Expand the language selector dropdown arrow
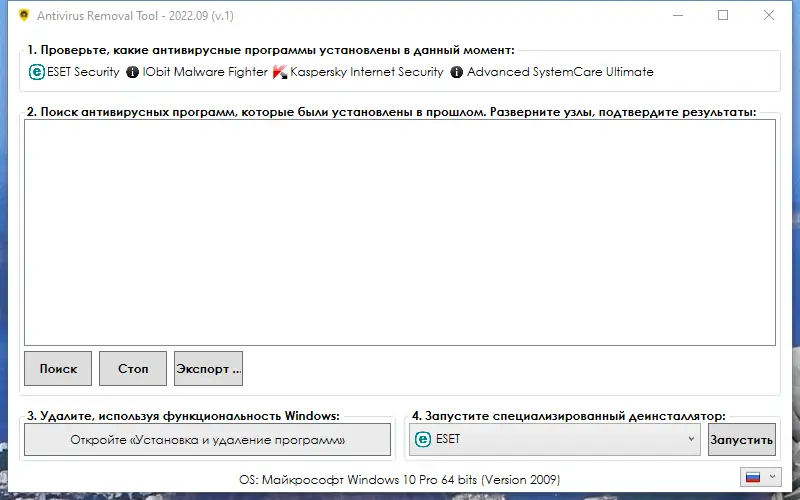Viewport: 800px width, 500px height. [x=772, y=477]
